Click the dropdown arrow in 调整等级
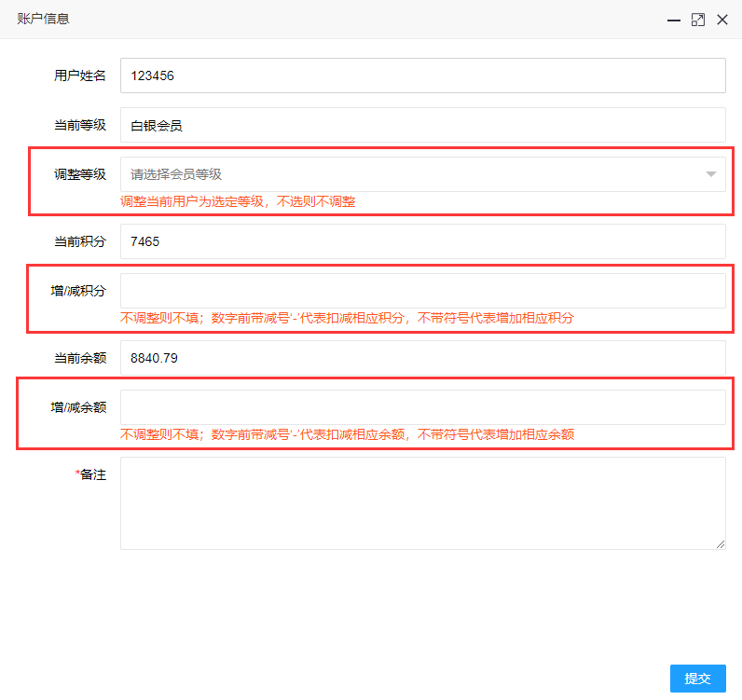Image resolution: width=742 pixels, height=700 pixels. pyautogui.click(x=710, y=174)
